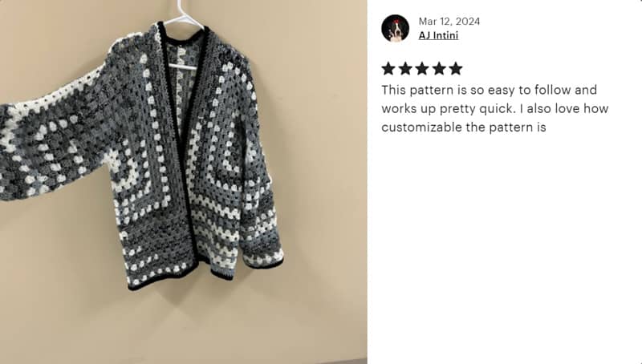
Task: Click the first star in the rating
Action: tap(388, 69)
